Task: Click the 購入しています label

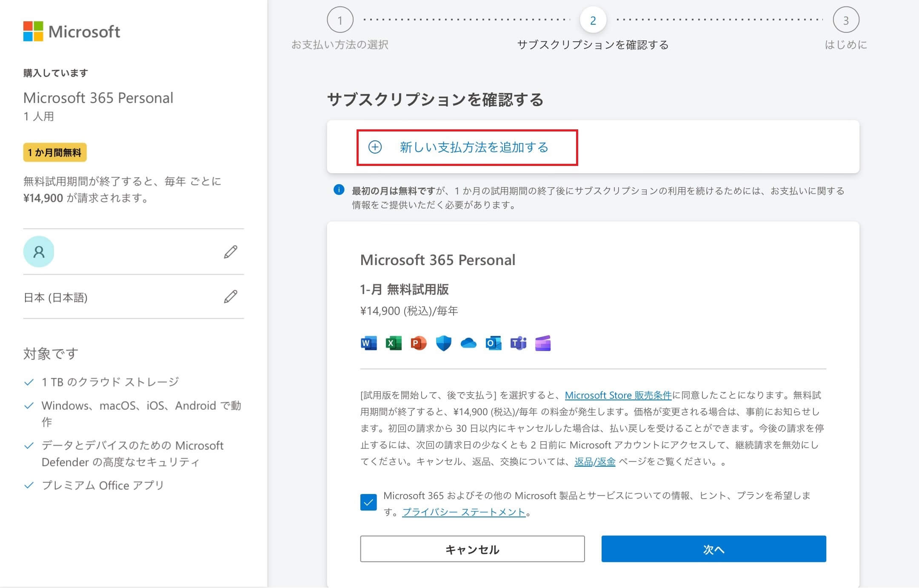Action: coord(56,73)
